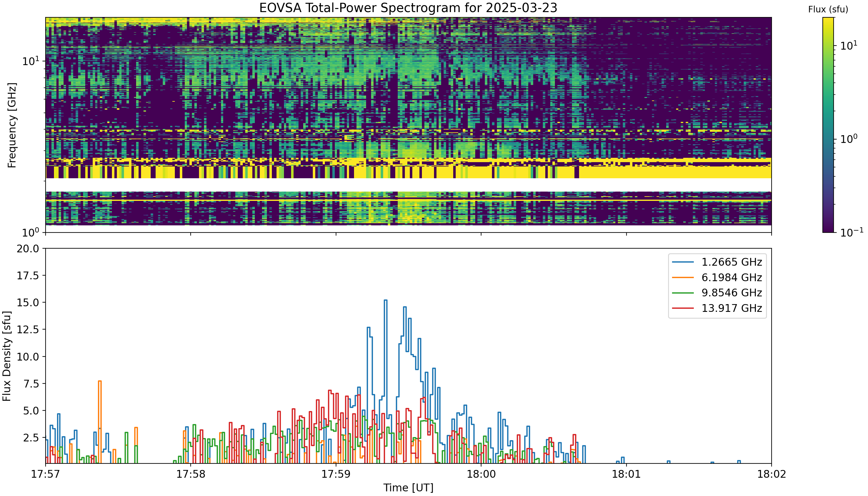This screenshot has width=868, height=496.
Task: Click the 13.917 GHz legend entry
Action: (x=717, y=308)
